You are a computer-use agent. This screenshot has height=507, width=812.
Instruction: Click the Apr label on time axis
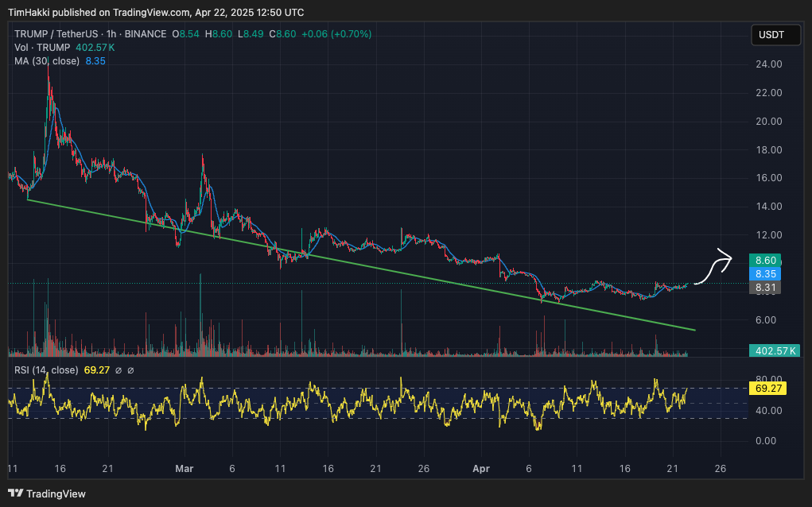click(x=481, y=469)
